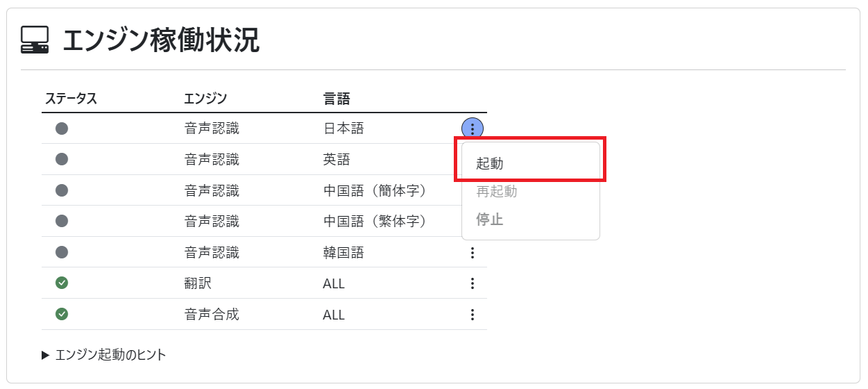Open the three-dot menu for the 翻訳 engine

tap(473, 283)
